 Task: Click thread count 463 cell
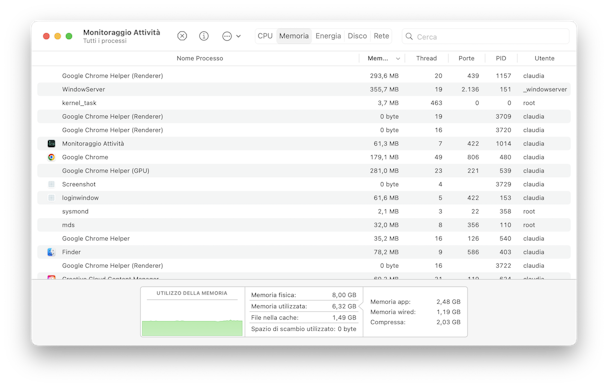click(x=436, y=103)
